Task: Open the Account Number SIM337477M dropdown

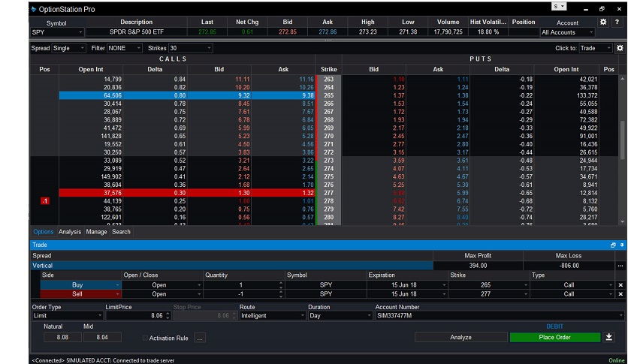Action: [499, 316]
